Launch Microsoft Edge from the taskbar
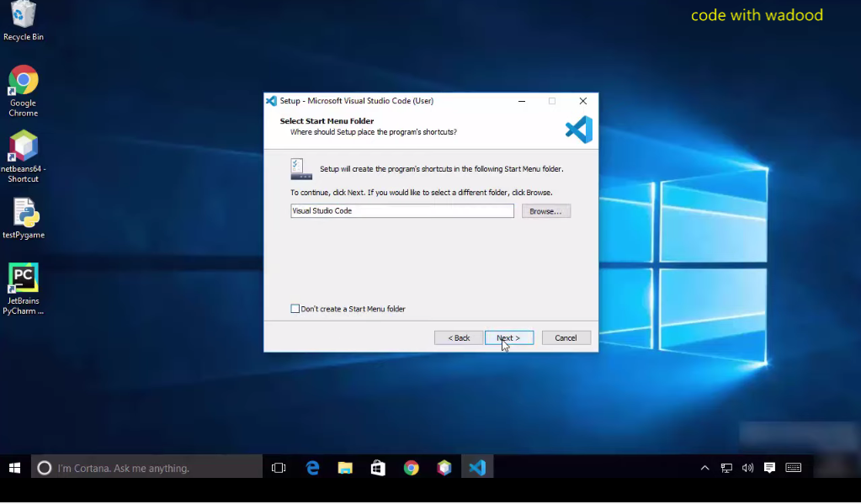The width and height of the screenshot is (861, 504). click(312, 468)
